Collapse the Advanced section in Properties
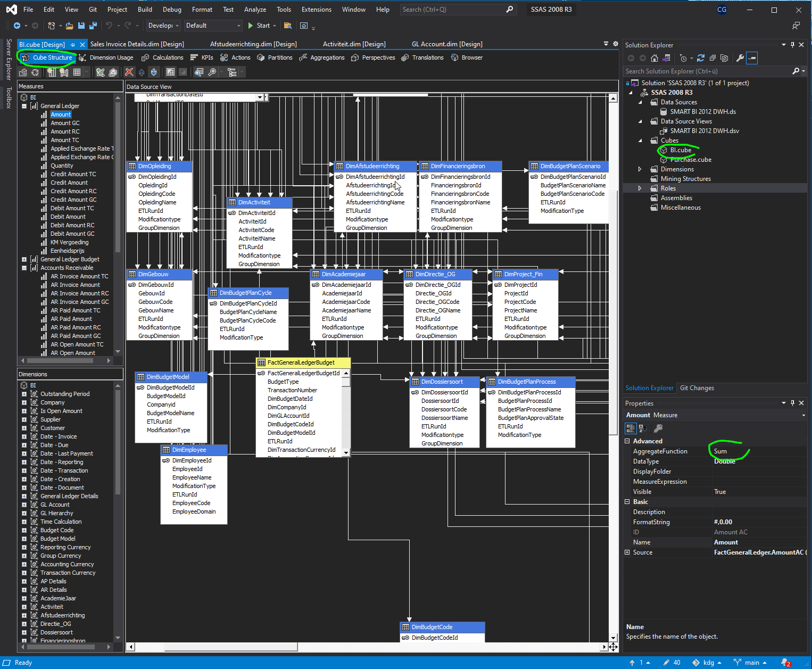 [x=627, y=441]
